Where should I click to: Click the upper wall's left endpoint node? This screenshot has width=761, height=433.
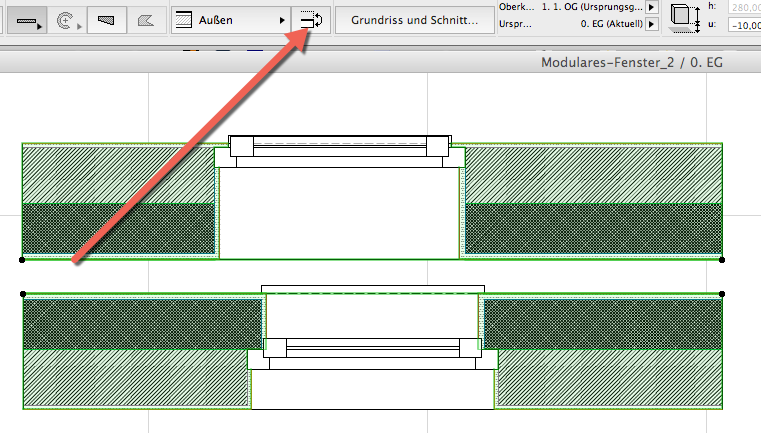[22, 260]
